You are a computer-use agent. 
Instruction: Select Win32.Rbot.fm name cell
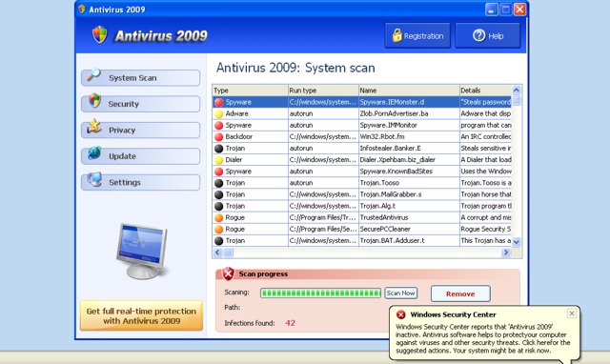tap(409, 137)
